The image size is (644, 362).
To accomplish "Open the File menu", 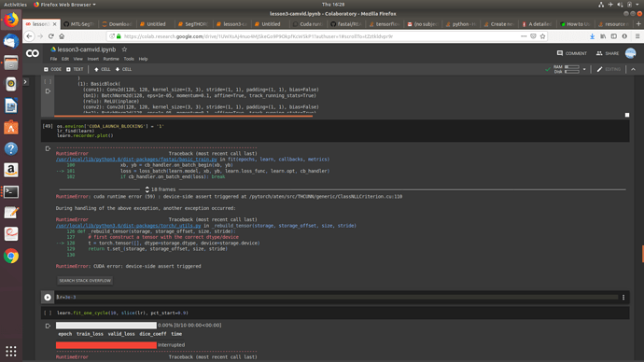I will pyautogui.click(x=53, y=59).
